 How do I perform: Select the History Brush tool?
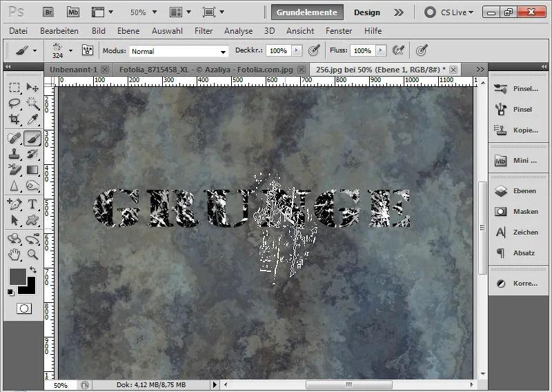point(32,154)
